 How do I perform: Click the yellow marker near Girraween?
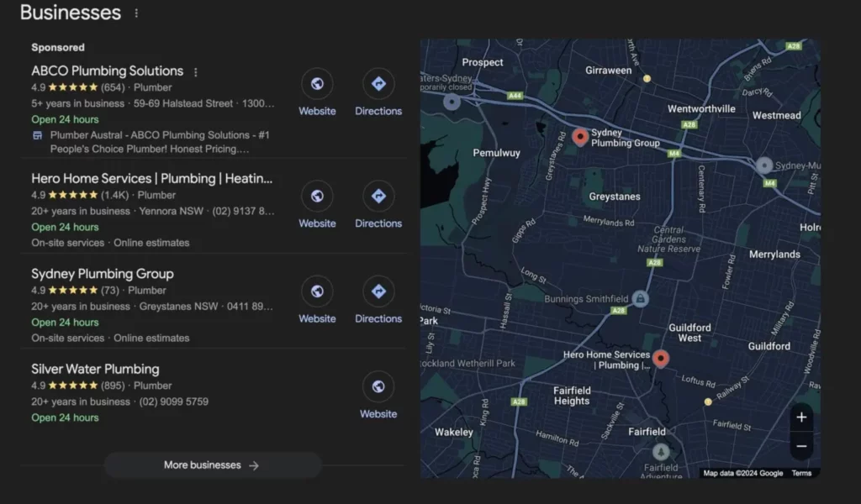(647, 78)
